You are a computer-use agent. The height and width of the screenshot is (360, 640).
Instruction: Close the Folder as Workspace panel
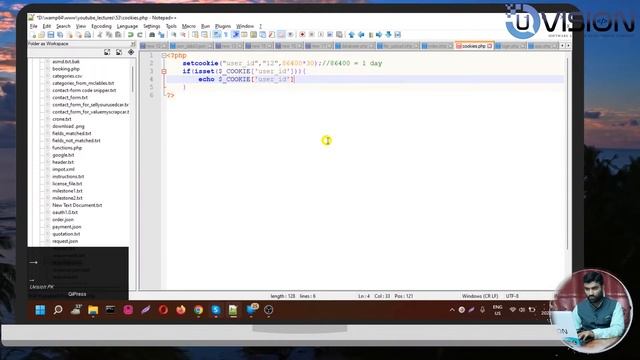133,44
